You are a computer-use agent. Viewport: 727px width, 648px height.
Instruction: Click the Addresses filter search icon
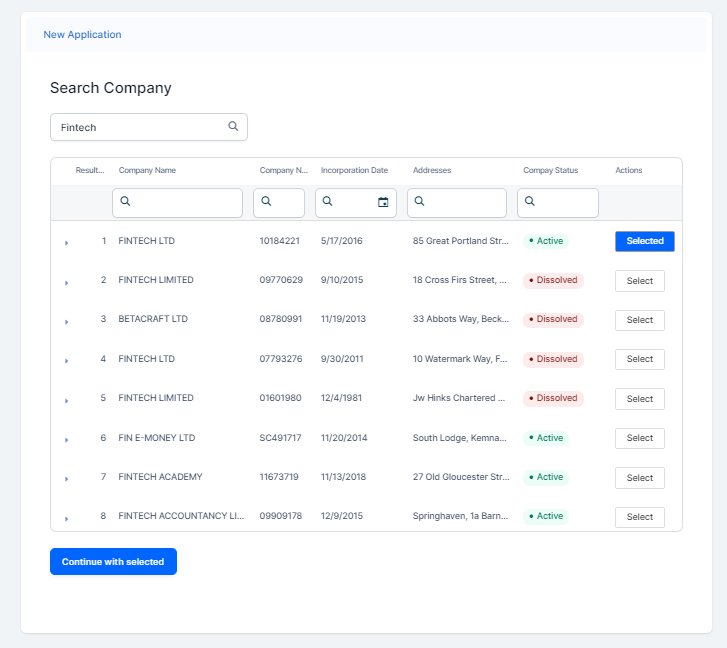(x=420, y=202)
